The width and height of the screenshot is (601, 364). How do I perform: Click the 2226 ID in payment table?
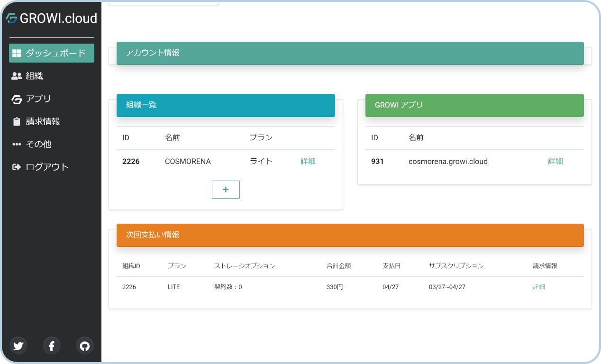pyautogui.click(x=129, y=287)
